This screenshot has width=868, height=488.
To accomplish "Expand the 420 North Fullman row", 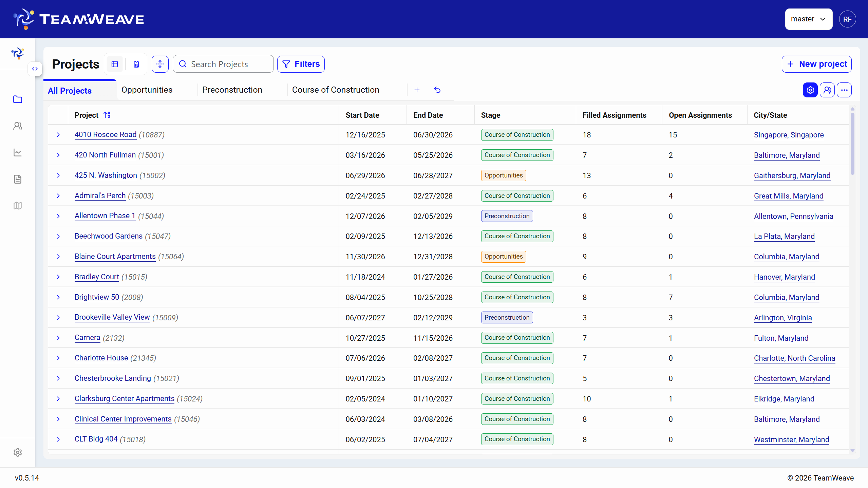I will tap(58, 155).
